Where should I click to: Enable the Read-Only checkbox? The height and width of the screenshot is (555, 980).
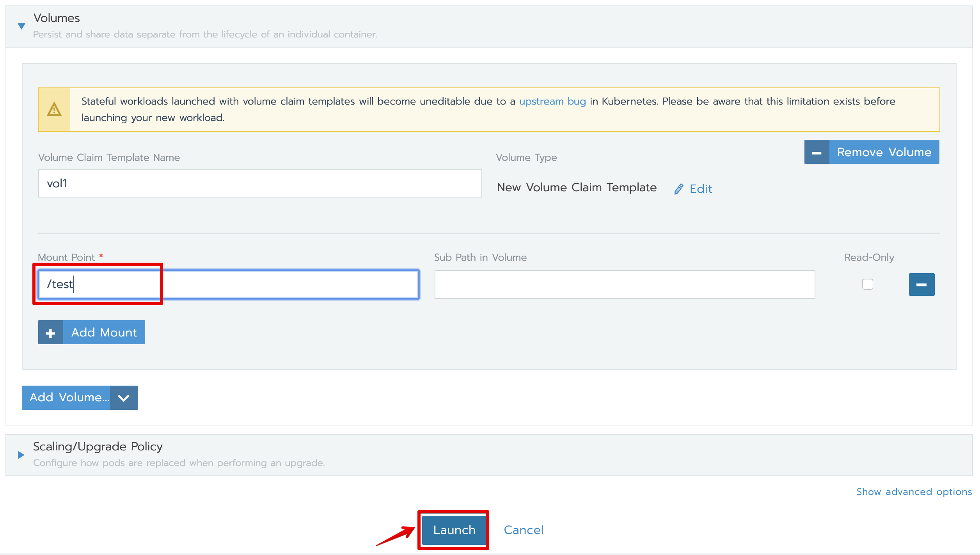[x=867, y=284]
